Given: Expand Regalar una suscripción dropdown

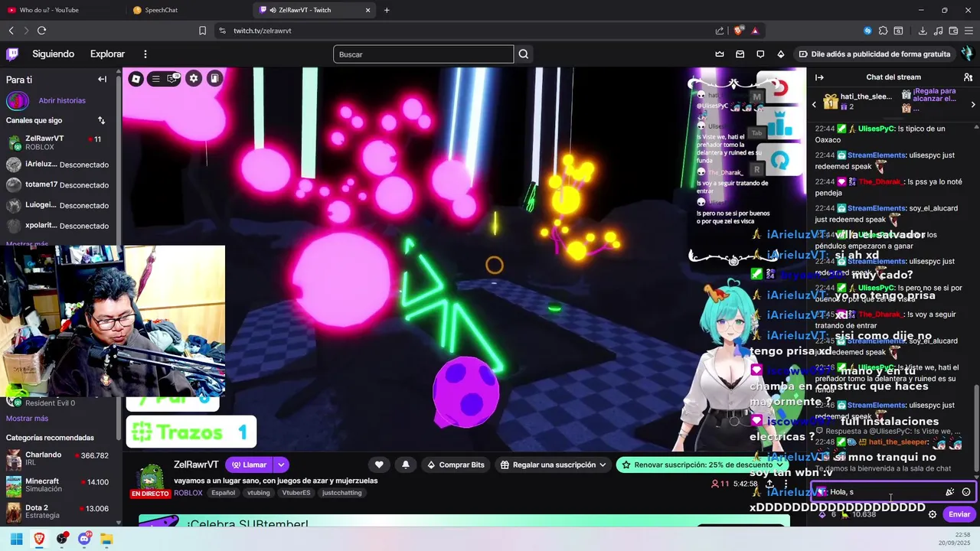Looking at the screenshot, I should (603, 465).
